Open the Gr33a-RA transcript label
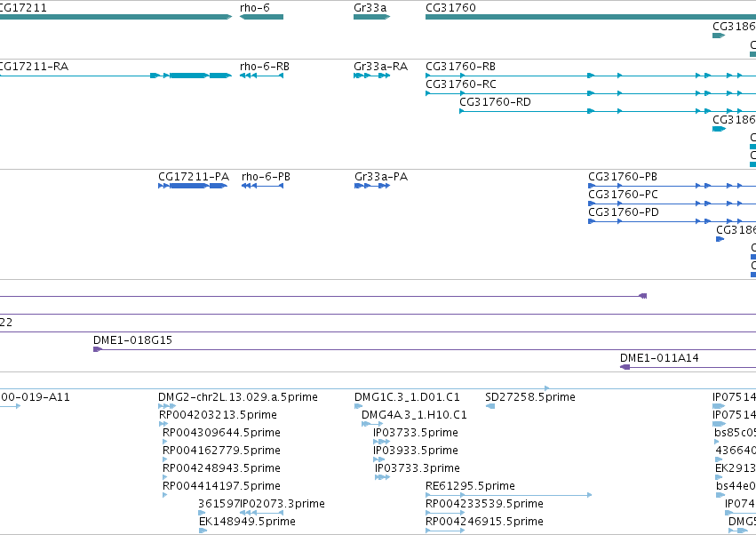Viewport: 756px width, 535px height. point(380,66)
